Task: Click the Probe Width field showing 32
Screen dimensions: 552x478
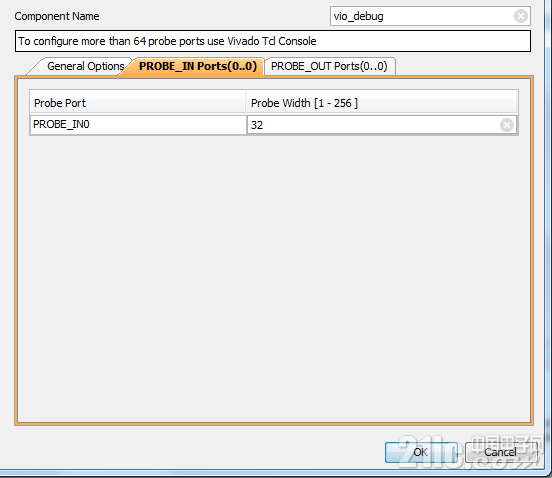Action: 382,125
